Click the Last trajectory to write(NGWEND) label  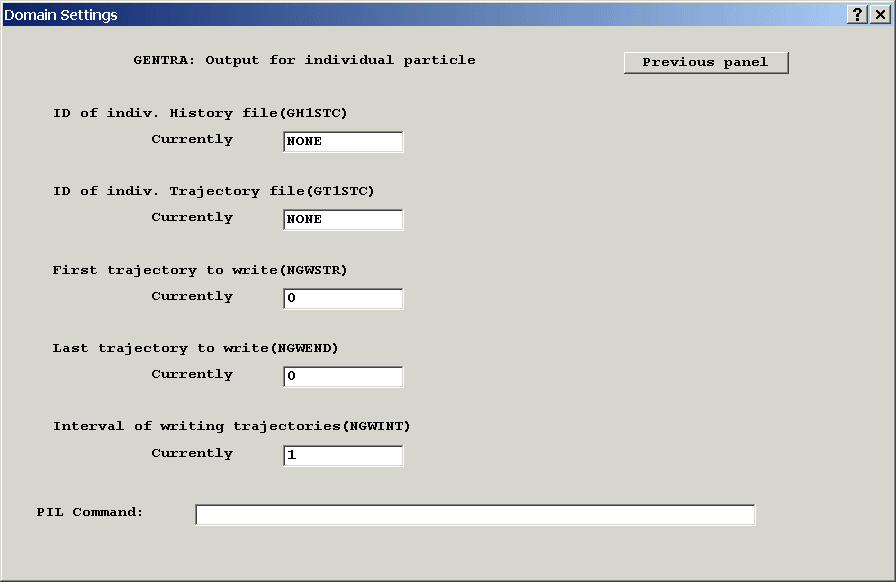click(195, 348)
